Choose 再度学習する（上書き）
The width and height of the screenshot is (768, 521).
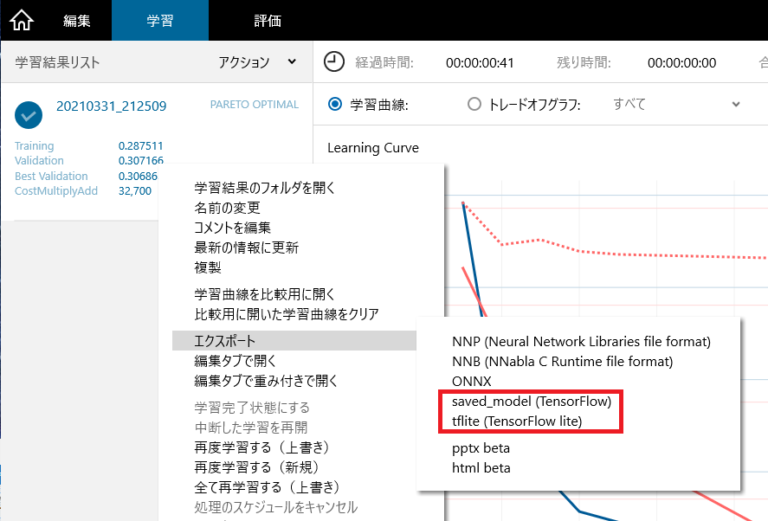click(x=263, y=448)
